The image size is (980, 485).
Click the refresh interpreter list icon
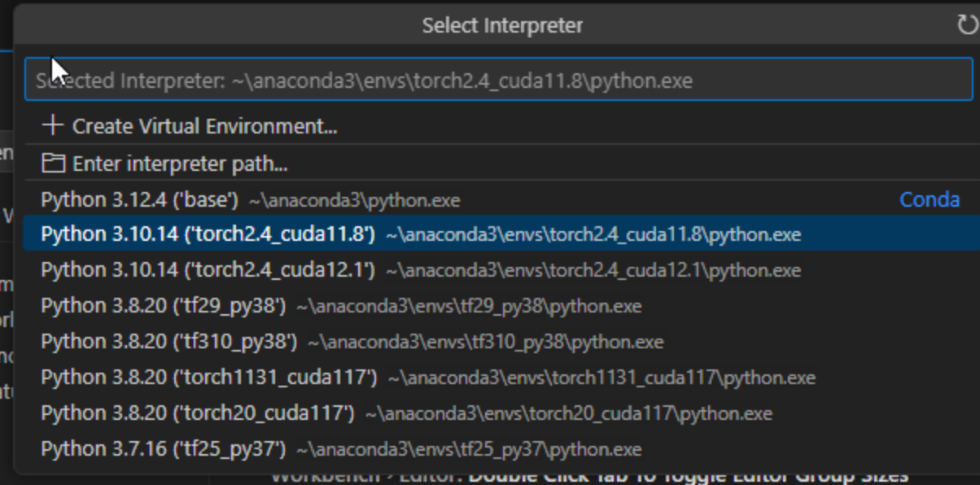pyautogui.click(x=967, y=25)
